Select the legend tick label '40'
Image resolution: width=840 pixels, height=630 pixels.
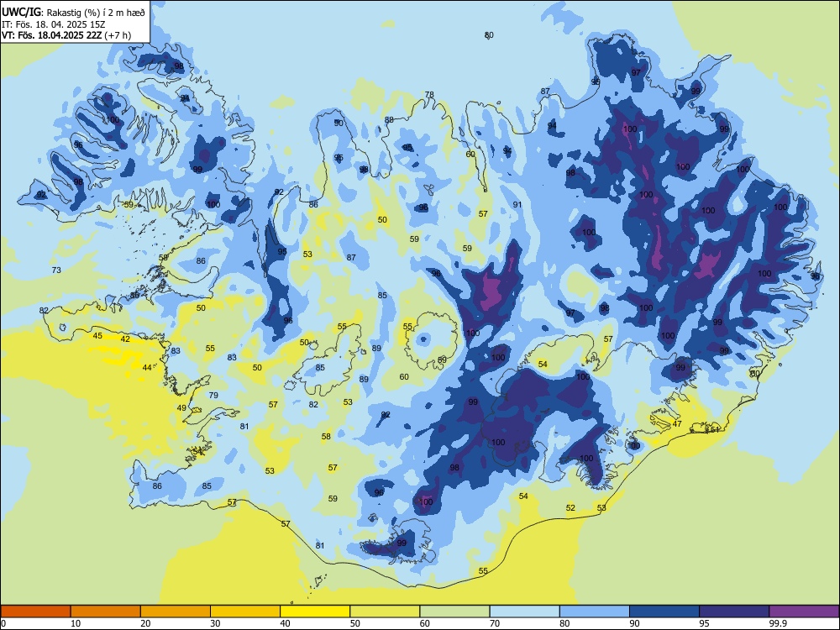coord(285,623)
